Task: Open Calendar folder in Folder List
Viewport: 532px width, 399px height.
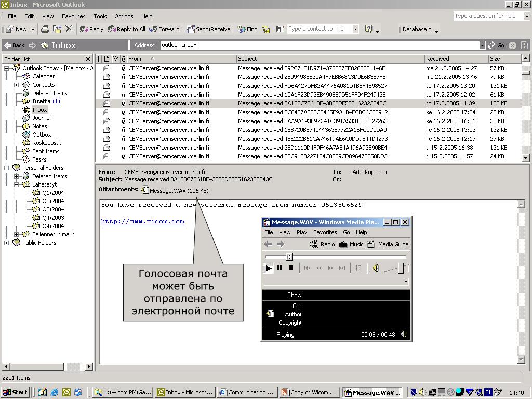Action: [x=43, y=76]
